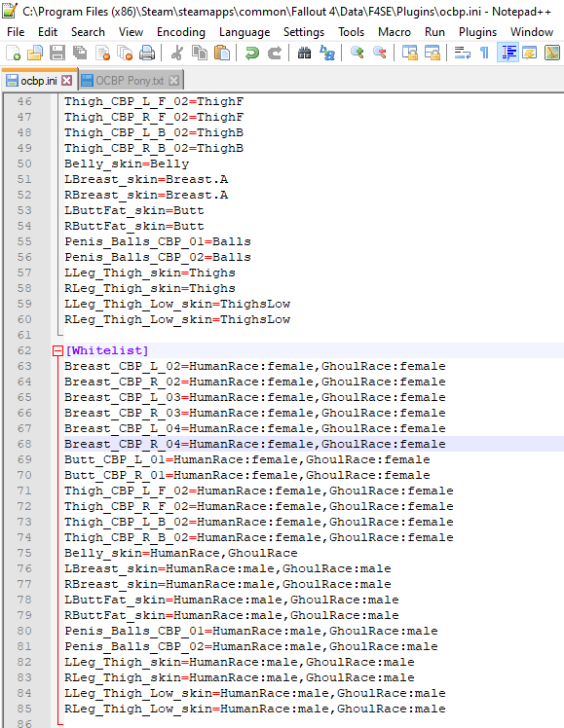Image resolution: width=564 pixels, height=728 pixels.
Task: Select the ocbp.ini tab
Action: pos(39,81)
